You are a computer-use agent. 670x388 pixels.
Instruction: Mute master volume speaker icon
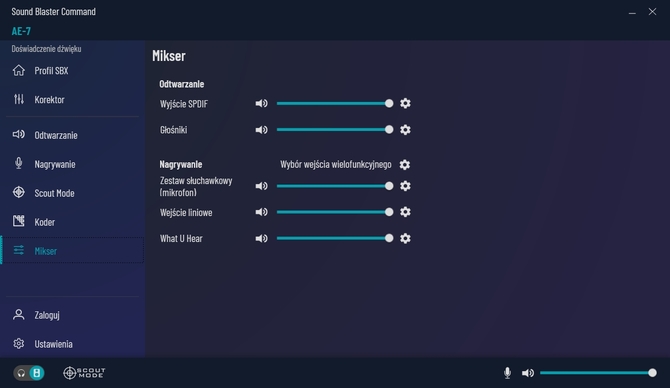click(528, 373)
